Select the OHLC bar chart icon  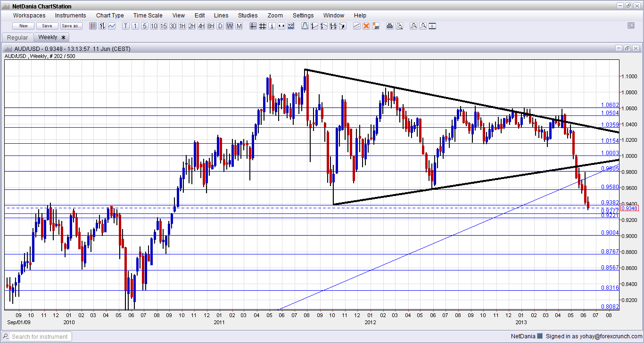[102, 26]
